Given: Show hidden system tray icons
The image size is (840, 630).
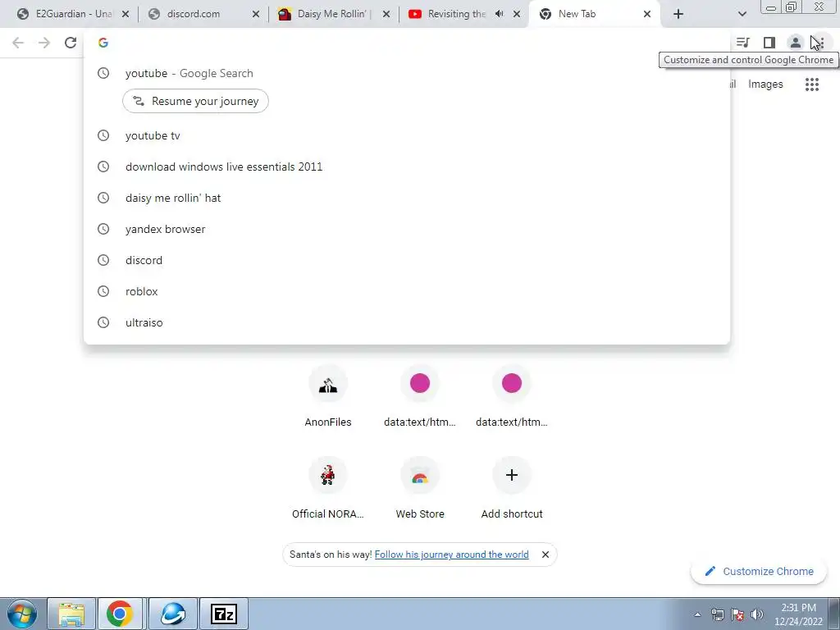Looking at the screenshot, I should point(697,614).
